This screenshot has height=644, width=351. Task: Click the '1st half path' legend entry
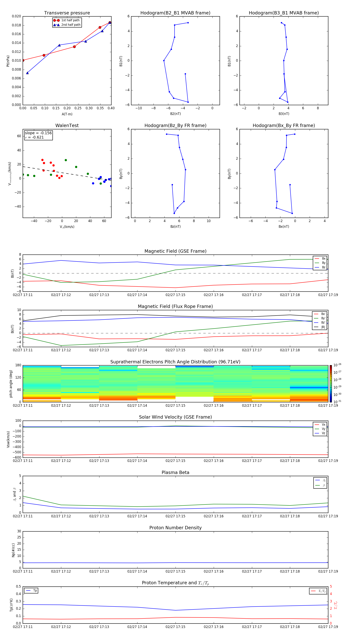67,20
